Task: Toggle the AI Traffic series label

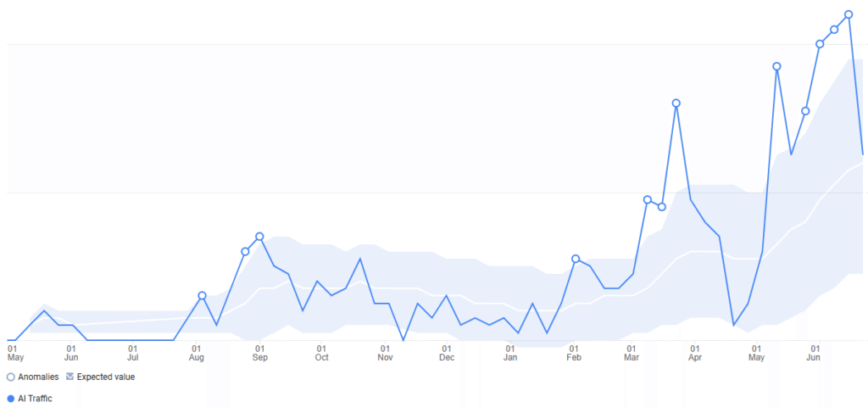Action: [x=35, y=398]
